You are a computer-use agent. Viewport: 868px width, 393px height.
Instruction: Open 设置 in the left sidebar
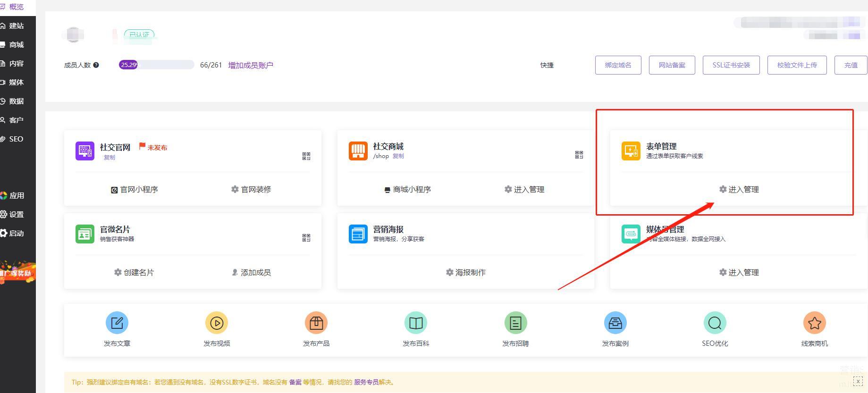coord(16,215)
